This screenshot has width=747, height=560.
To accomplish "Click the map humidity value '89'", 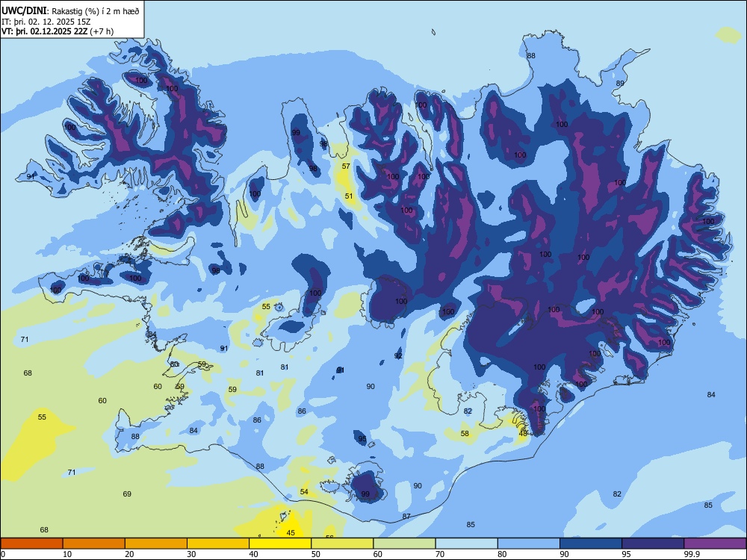I will [620, 84].
